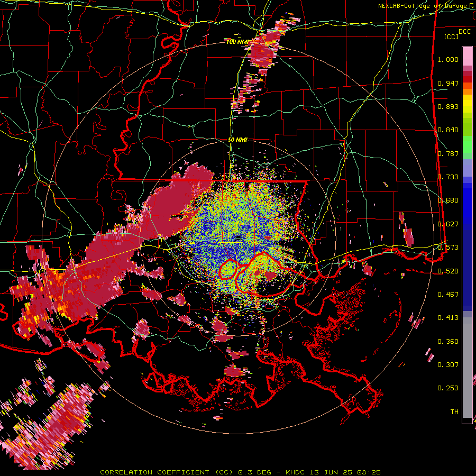Pick the pink top segment of color bar
476x476 pixels.
tap(467, 56)
